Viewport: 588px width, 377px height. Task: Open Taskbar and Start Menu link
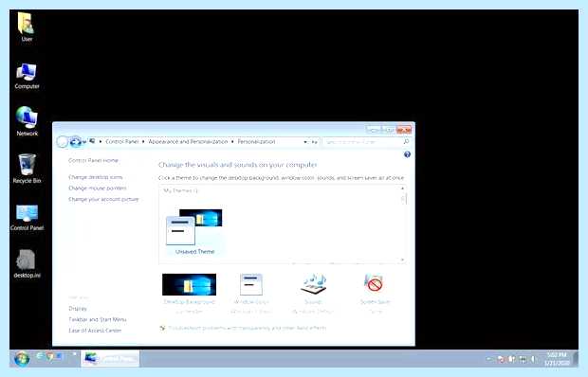pos(98,319)
